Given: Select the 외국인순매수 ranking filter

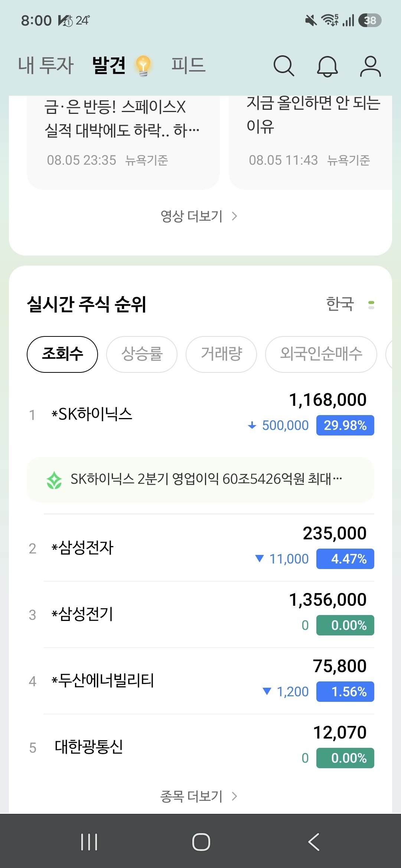Looking at the screenshot, I should (321, 354).
